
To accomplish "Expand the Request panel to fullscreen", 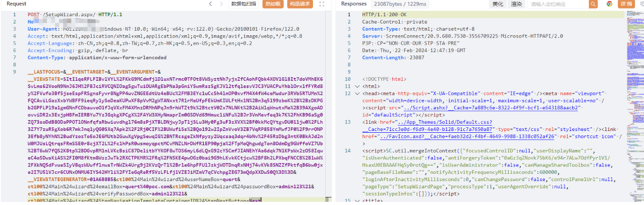I will click(x=322, y=4).
